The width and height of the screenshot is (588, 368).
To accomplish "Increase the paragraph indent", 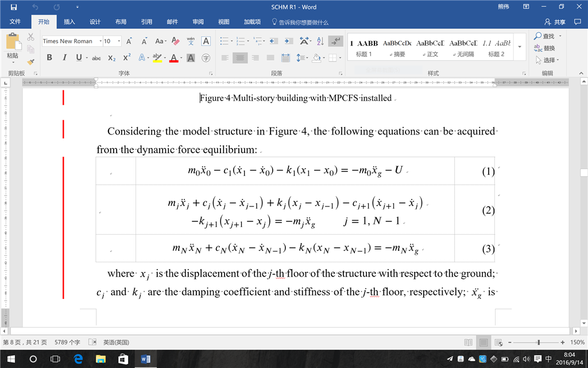I will [289, 41].
